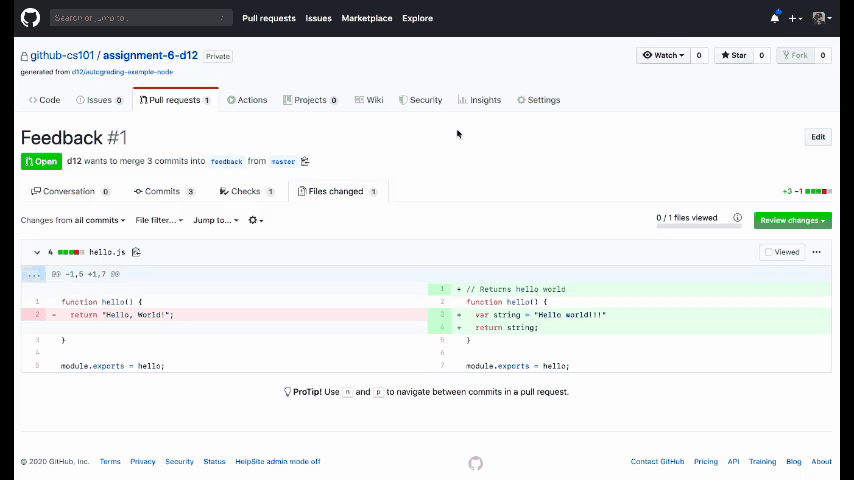Copy hello.js file path clipboard icon
Viewport: 854px width, 480px height.
136,252
